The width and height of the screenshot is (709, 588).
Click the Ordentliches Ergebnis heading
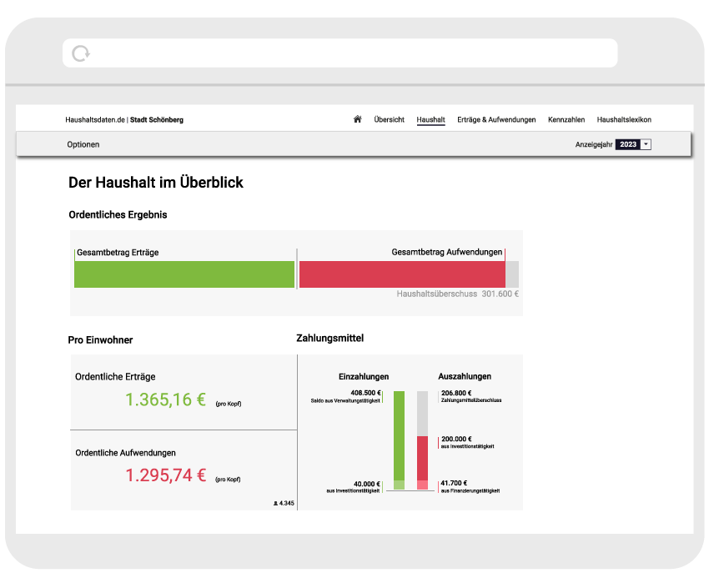(x=118, y=214)
